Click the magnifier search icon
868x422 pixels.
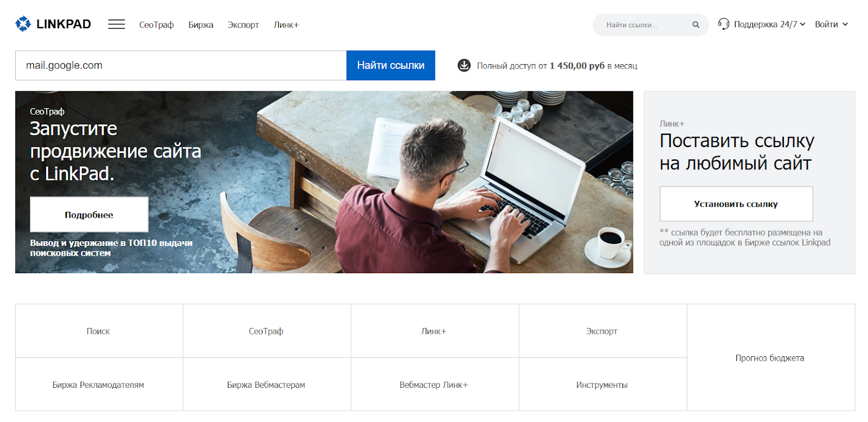(695, 25)
